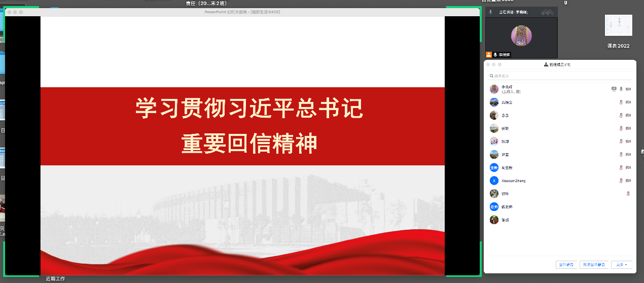Click the host's microphone icon in member list
The width and height of the screenshot is (644, 283).
click(x=621, y=89)
